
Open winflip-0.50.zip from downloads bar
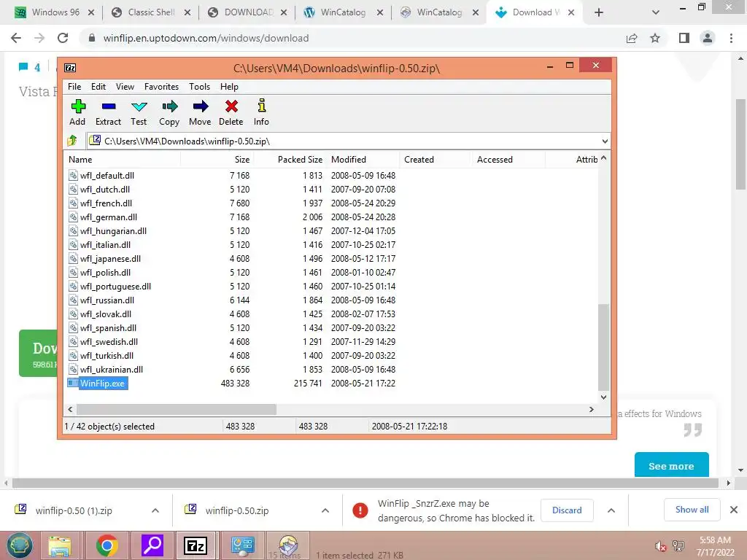click(x=237, y=510)
